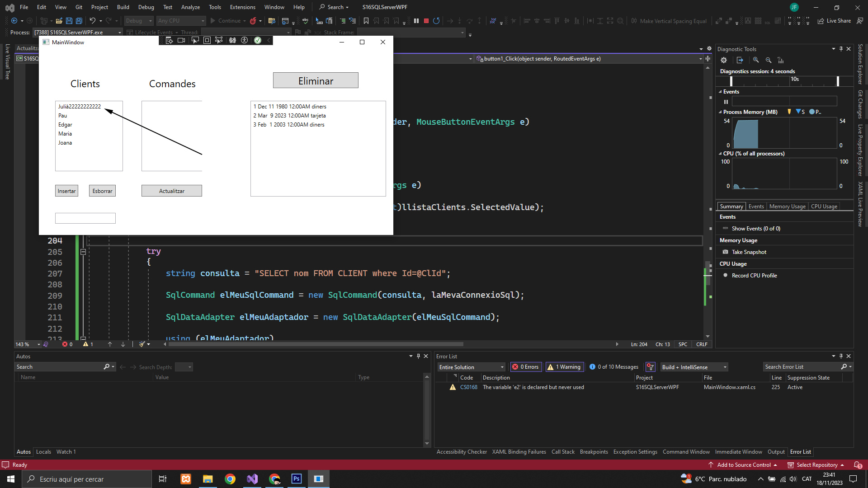Click the Stop Debugging red square
This screenshot has width=868, height=488.
(426, 21)
